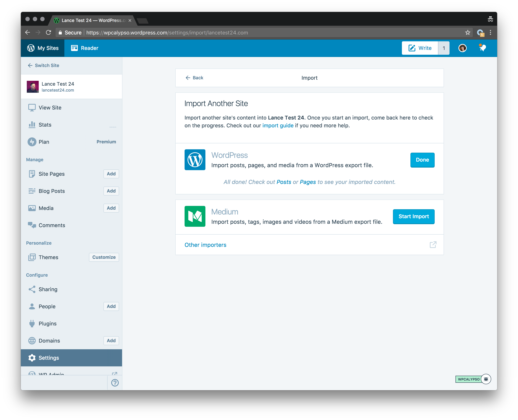This screenshot has height=420, width=518.
Task: Select the Stats chart icon in sidebar
Action: click(x=32, y=125)
